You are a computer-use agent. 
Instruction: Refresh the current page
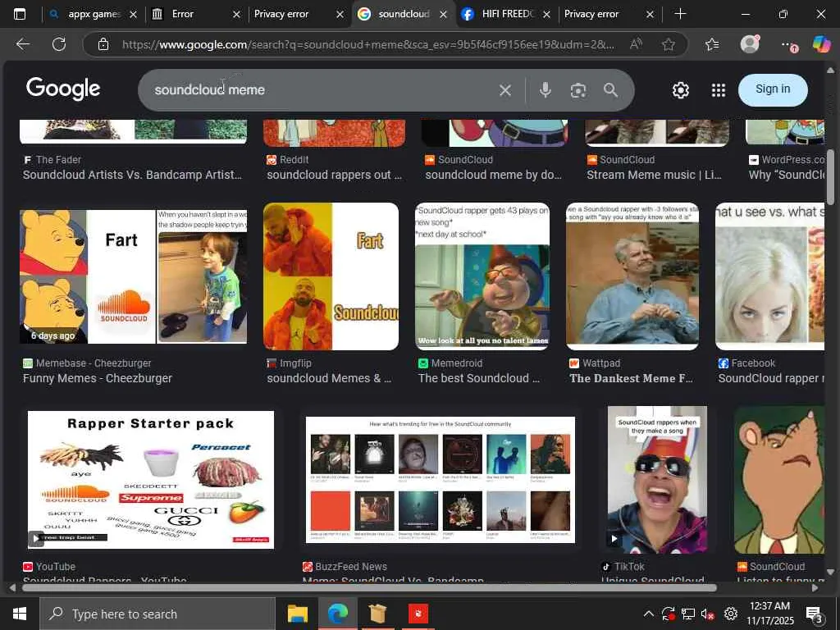pos(59,44)
